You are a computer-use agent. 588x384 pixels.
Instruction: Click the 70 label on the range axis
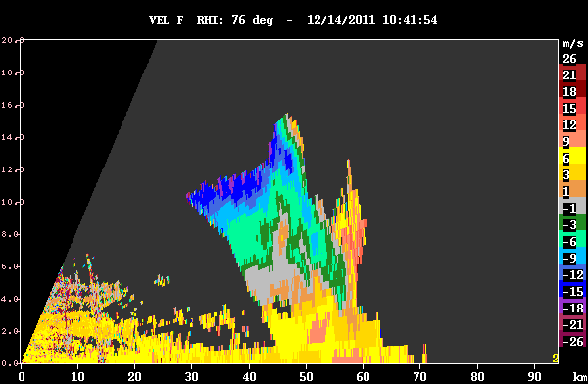[420, 376]
